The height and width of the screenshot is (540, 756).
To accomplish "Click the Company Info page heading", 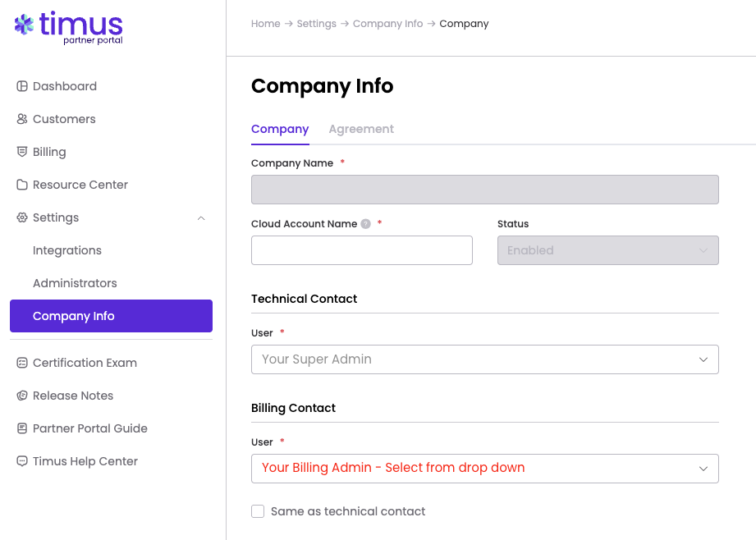I will (x=322, y=86).
